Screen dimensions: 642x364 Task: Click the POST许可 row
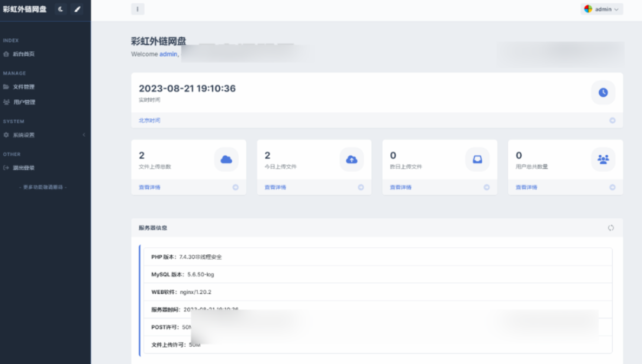378,327
